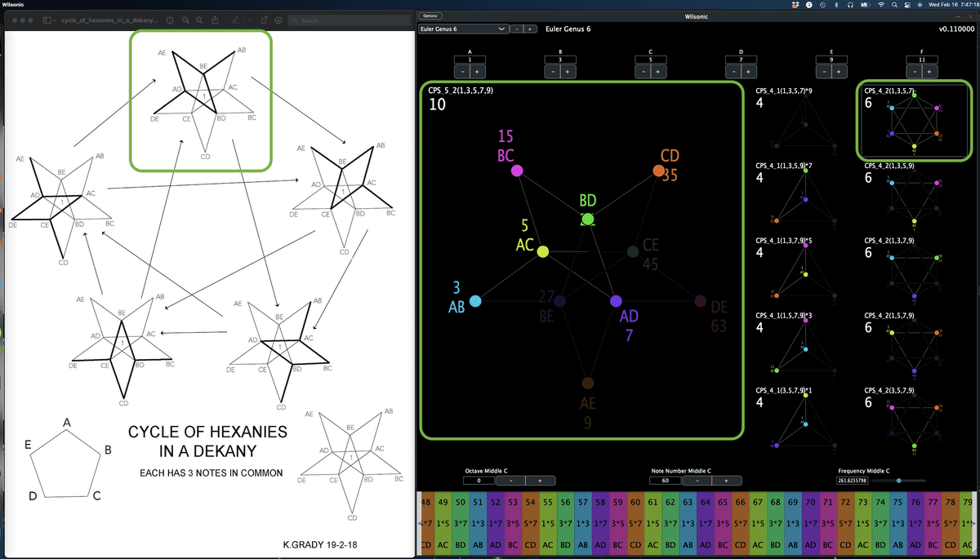Viewport: 980px width, 559px height.
Task: Increase Octave Middle C with plus button
Action: click(540, 481)
